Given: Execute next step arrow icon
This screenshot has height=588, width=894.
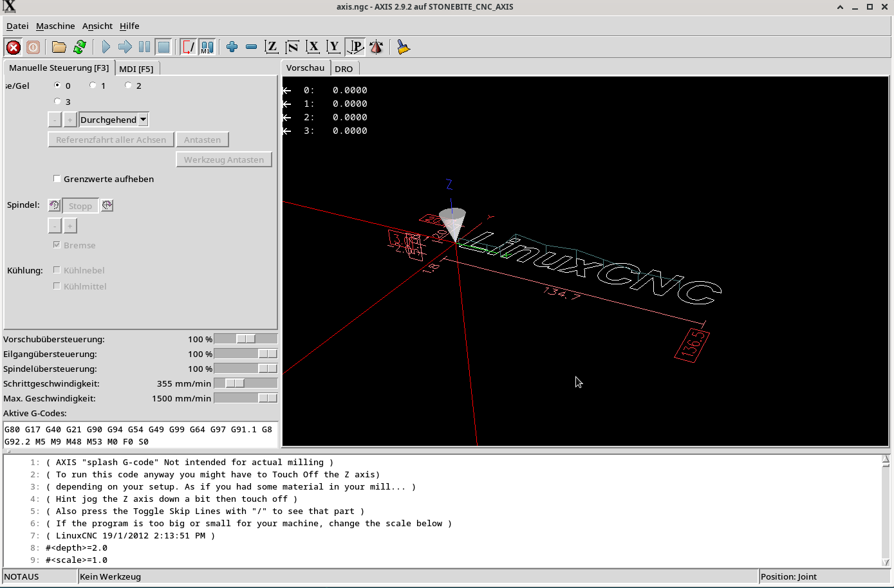Looking at the screenshot, I should coord(125,47).
